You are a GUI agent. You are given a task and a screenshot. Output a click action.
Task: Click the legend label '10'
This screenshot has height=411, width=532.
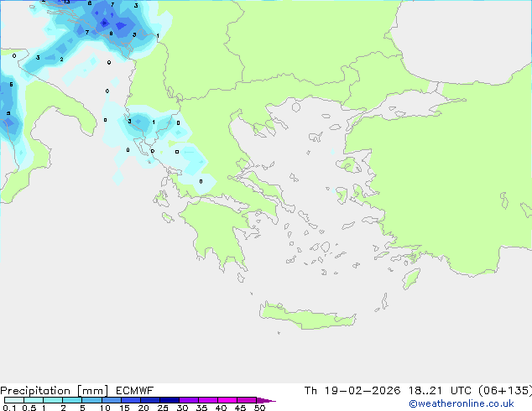click(105, 408)
